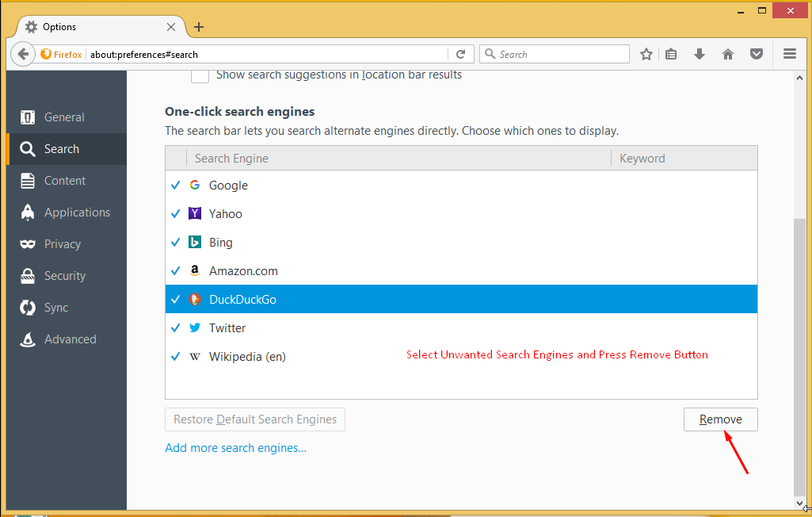Focus the toolbar Search box
812x517 pixels.
point(554,54)
